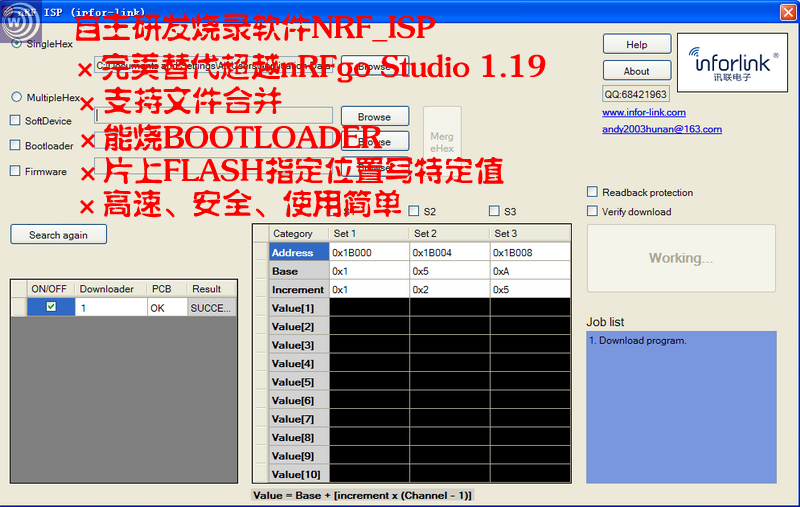The width and height of the screenshot is (800, 507).
Task: Select Set 2 Increment cell 0x2
Action: pyautogui.click(x=449, y=289)
